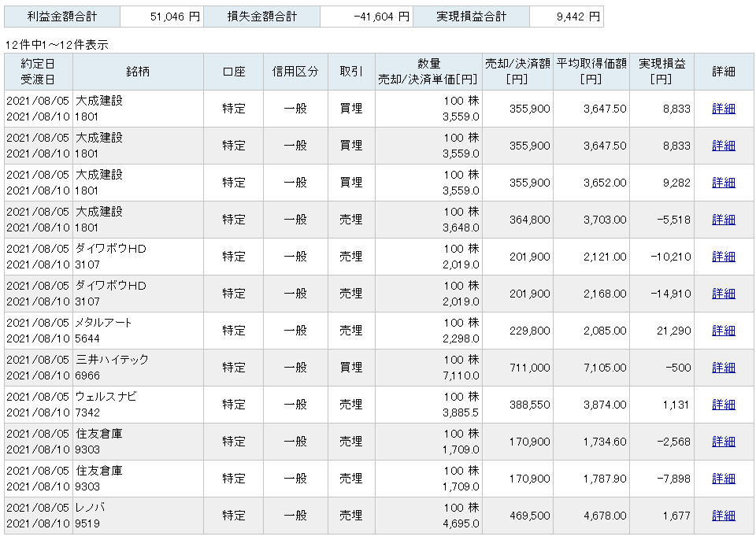Click the 実現損益合計 label
Screen dimensions: 756x540
471,17
